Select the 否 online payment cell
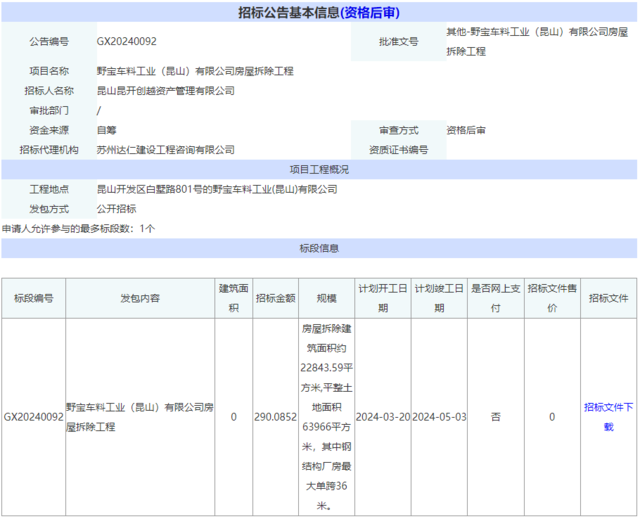 (x=495, y=417)
